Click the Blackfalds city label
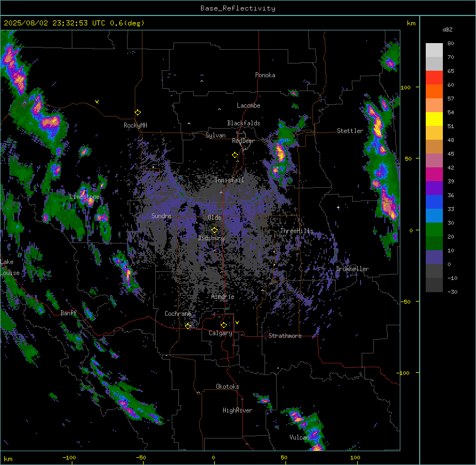Screen dimensions: 476x465 click(244, 123)
